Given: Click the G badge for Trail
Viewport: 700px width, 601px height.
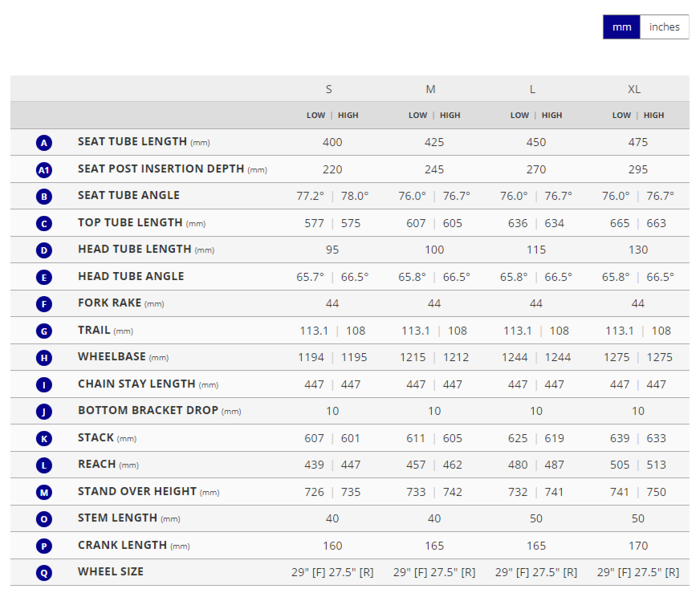Looking at the screenshot, I should pyautogui.click(x=44, y=331).
